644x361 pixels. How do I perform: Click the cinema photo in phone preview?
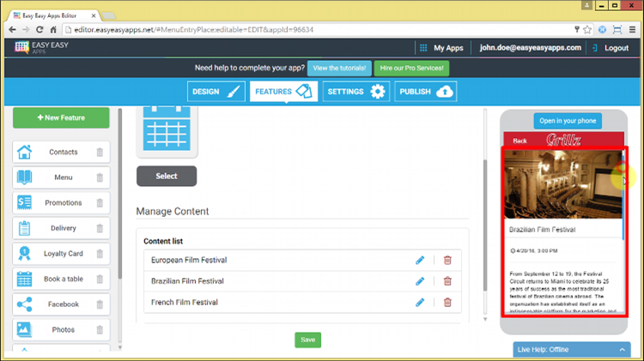pyautogui.click(x=563, y=184)
